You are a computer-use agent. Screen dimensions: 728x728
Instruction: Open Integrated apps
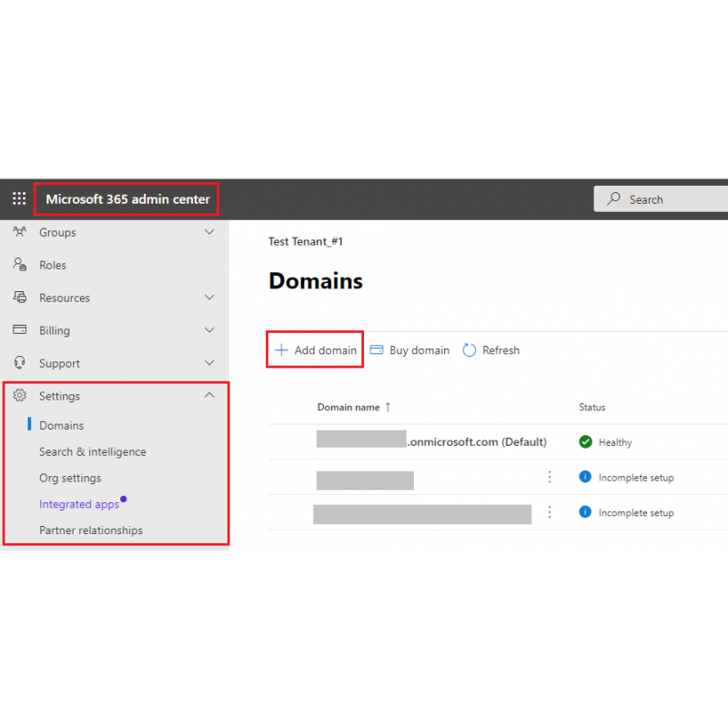tap(79, 504)
